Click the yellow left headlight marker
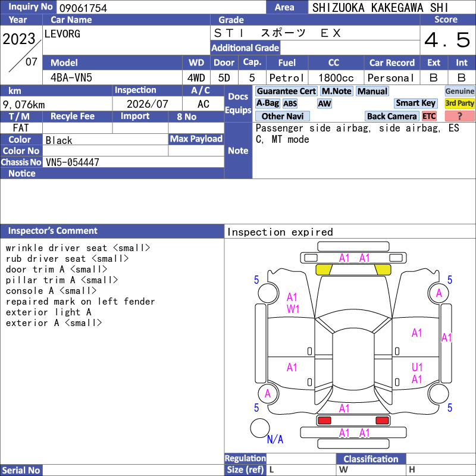This screenshot has height=476, width=476. click(324, 270)
